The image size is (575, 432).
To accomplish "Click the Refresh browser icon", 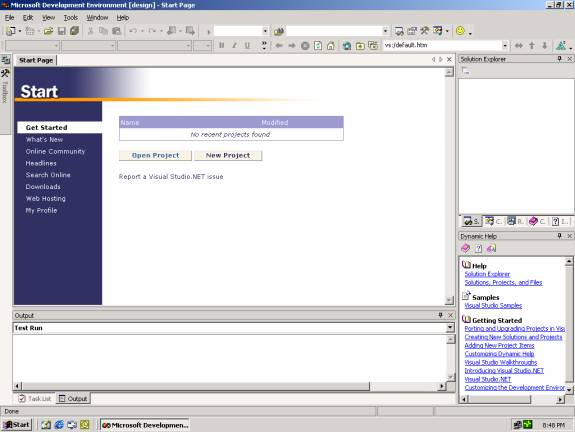I will click(x=318, y=46).
